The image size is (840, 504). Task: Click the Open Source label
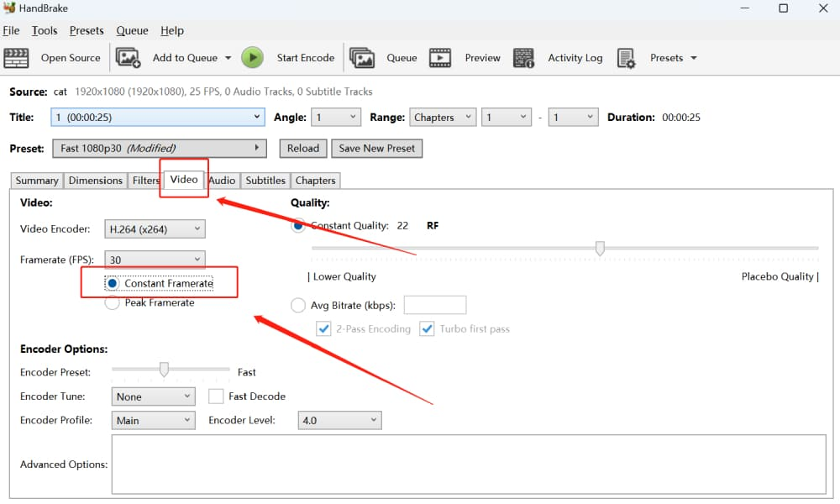71,58
